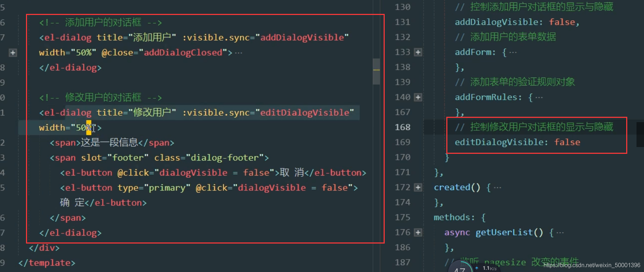Click the closing </div> tag
The height and width of the screenshot is (272, 644).
(44, 248)
